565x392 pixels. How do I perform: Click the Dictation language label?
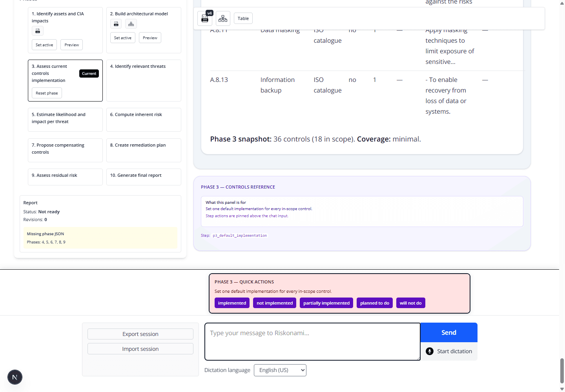pyautogui.click(x=227, y=370)
